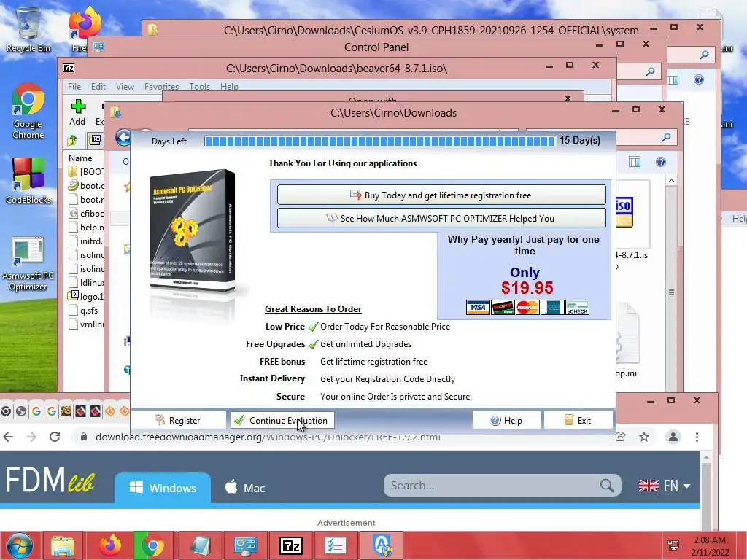Switch to Mac tab on FDM lib
Viewport: 747px width, 560px height.
click(x=246, y=488)
